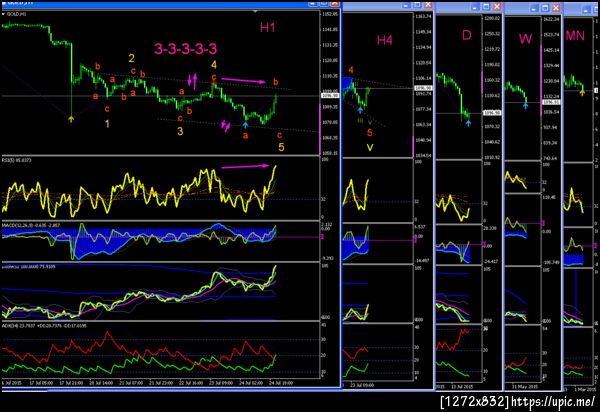Viewport: 600px width, 412px height.
Task: Maximize the H4 chart window
Action: tap(417, 5)
